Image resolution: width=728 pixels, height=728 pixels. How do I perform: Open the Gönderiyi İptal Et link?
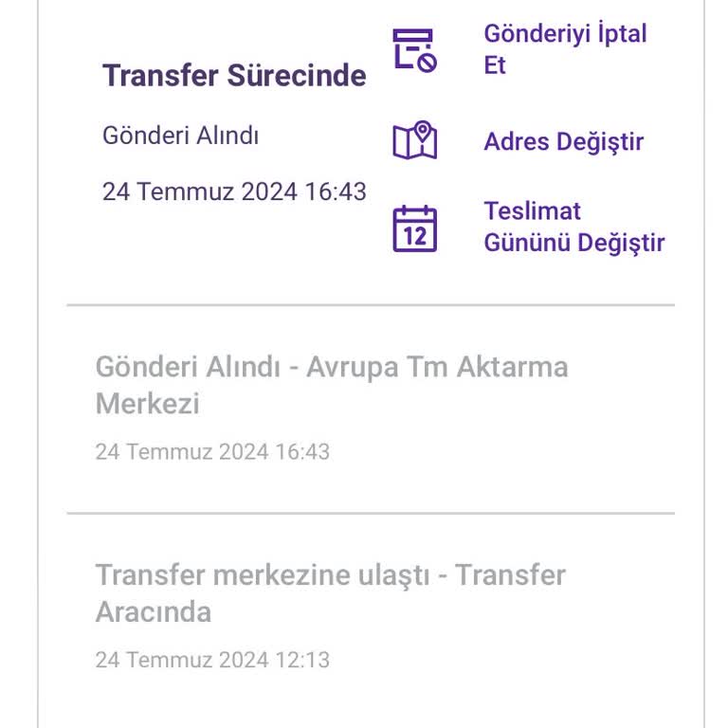click(564, 49)
